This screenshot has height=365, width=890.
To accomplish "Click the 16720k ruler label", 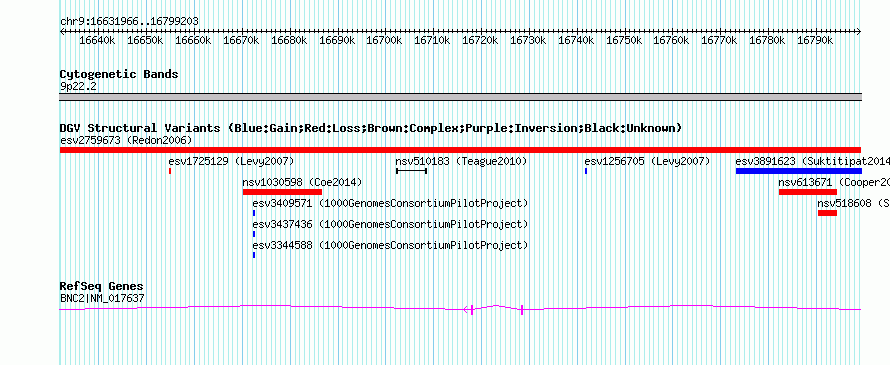I will coord(481,41).
